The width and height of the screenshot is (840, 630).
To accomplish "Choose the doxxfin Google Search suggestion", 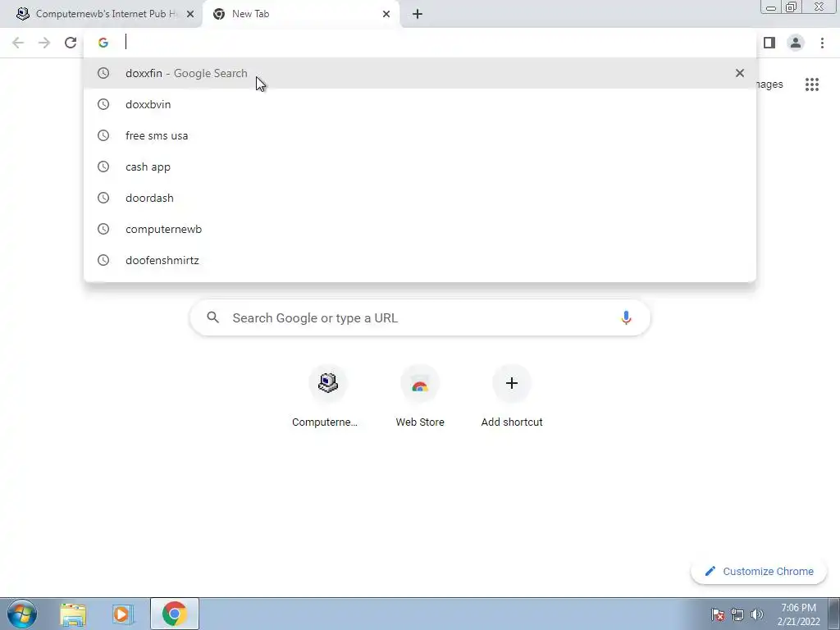I will click(420, 73).
